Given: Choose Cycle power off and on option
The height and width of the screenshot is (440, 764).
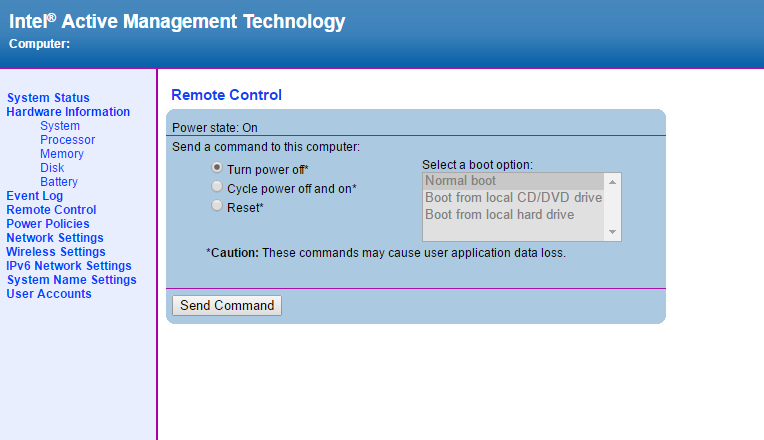Looking at the screenshot, I should tap(217, 187).
